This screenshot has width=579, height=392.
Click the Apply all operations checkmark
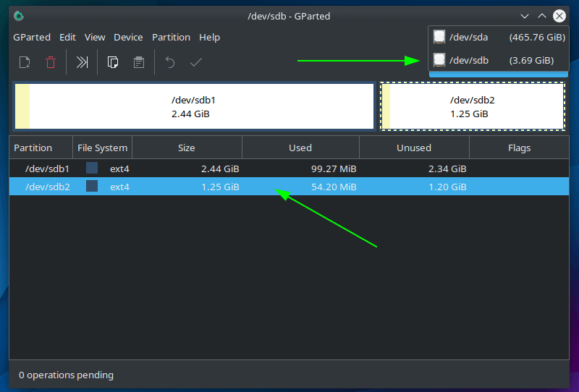(195, 62)
